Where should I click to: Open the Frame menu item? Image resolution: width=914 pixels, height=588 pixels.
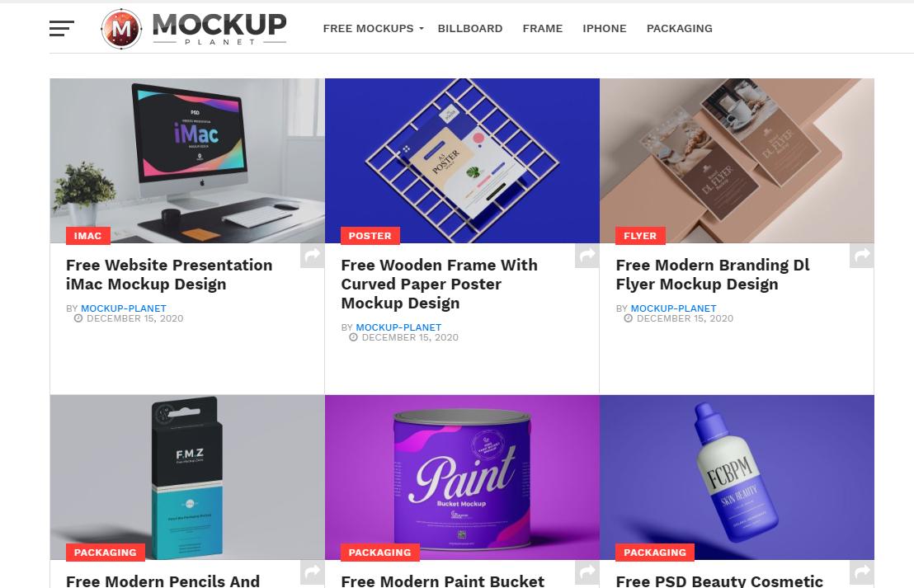pos(543,29)
